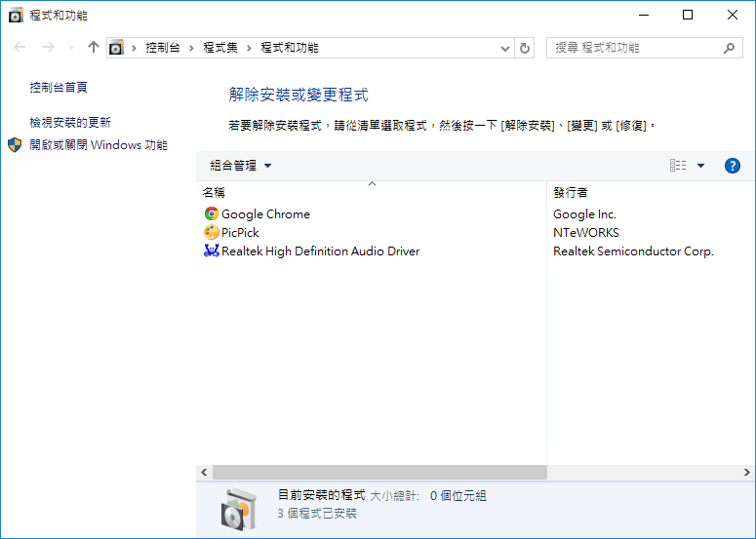Viewport: 756px width, 539px height.
Task: Click the scrollbar right arrow
Action: pos(747,472)
